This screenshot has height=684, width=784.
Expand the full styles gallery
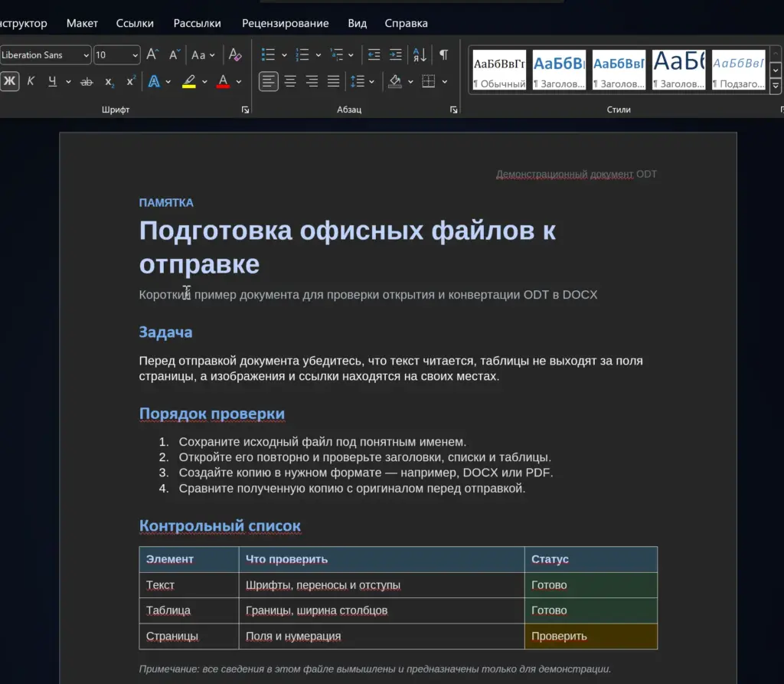[x=776, y=86]
